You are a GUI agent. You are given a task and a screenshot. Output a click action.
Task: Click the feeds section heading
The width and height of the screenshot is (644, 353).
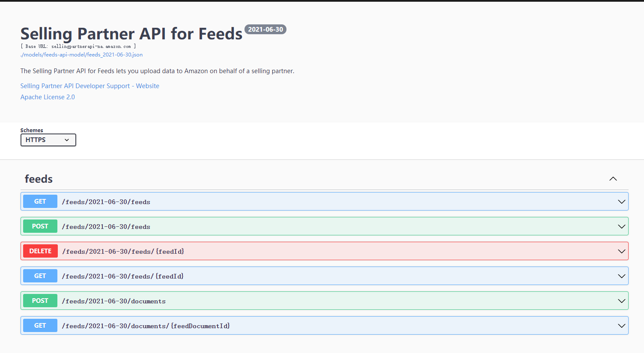[x=38, y=179]
